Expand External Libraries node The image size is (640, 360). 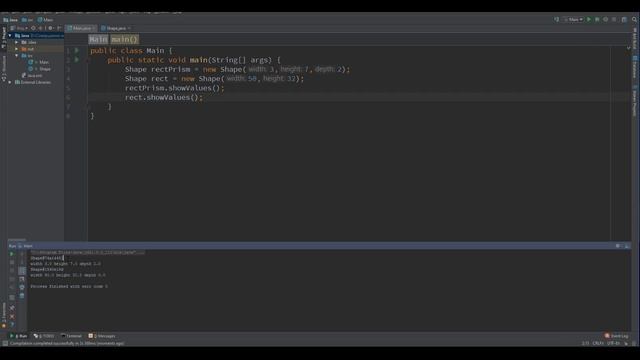click(10, 82)
